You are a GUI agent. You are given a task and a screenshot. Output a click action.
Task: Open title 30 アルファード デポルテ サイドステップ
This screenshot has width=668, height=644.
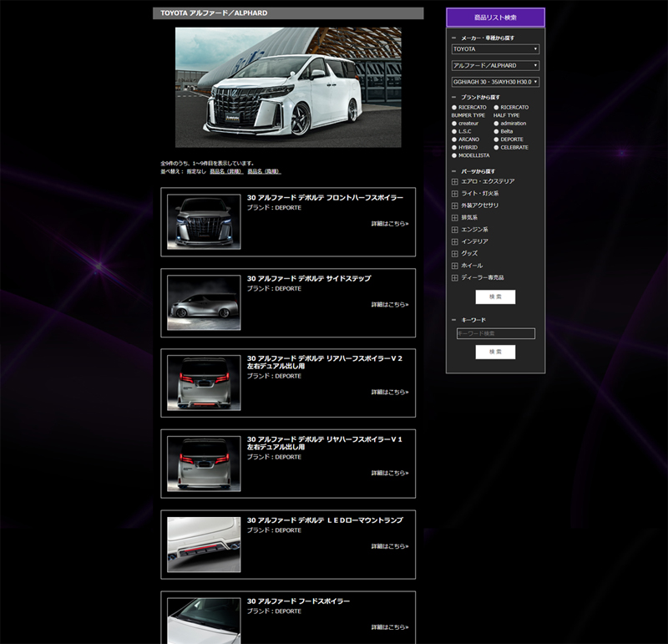[309, 279]
